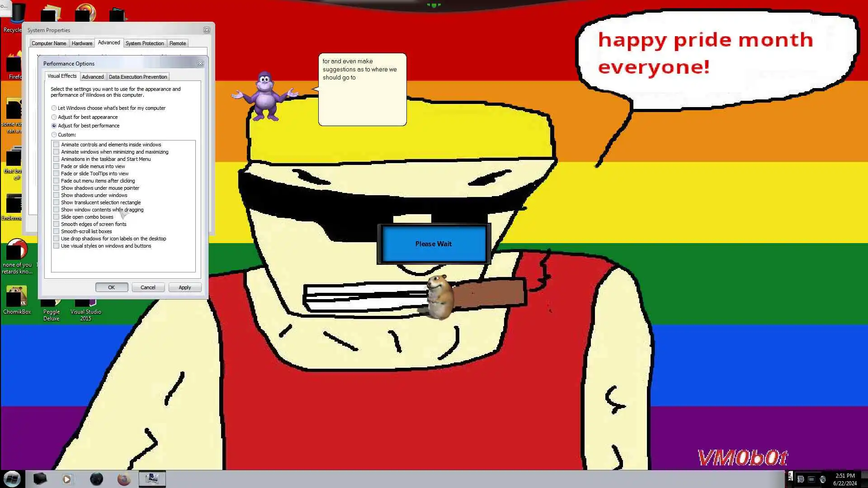This screenshot has height=488, width=868.
Task: Launch the media player taskbar icon
Action: [67, 479]
